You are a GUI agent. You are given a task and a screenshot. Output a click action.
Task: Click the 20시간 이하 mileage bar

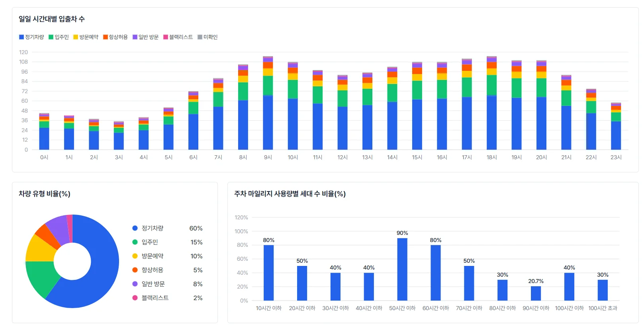[x=302, y=283]
